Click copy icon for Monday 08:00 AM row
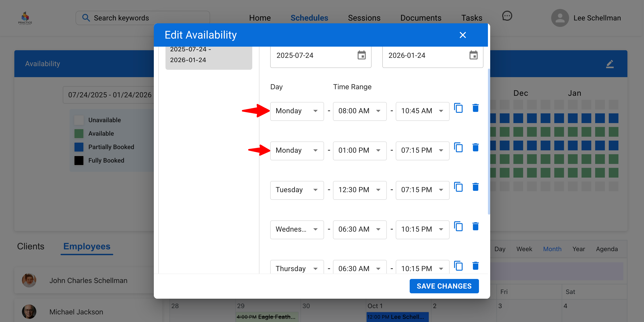This screenshot has height=322, width=644. coord(458,108)
